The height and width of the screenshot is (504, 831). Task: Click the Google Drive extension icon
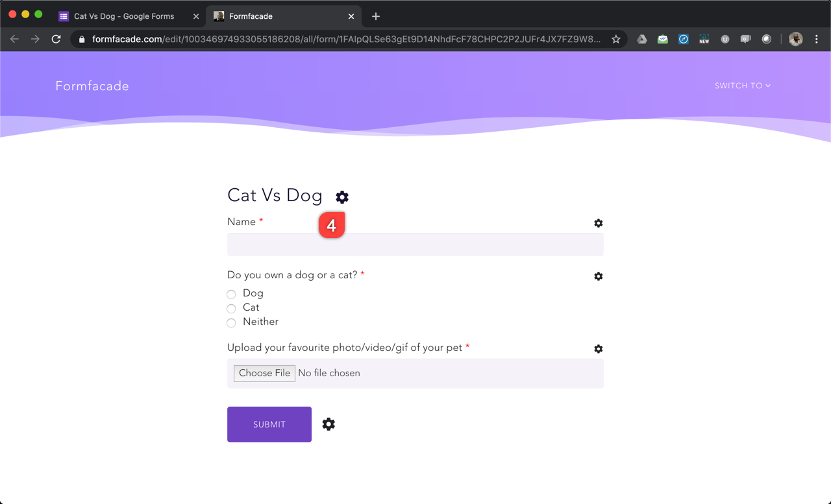click(x=641, y=40)
